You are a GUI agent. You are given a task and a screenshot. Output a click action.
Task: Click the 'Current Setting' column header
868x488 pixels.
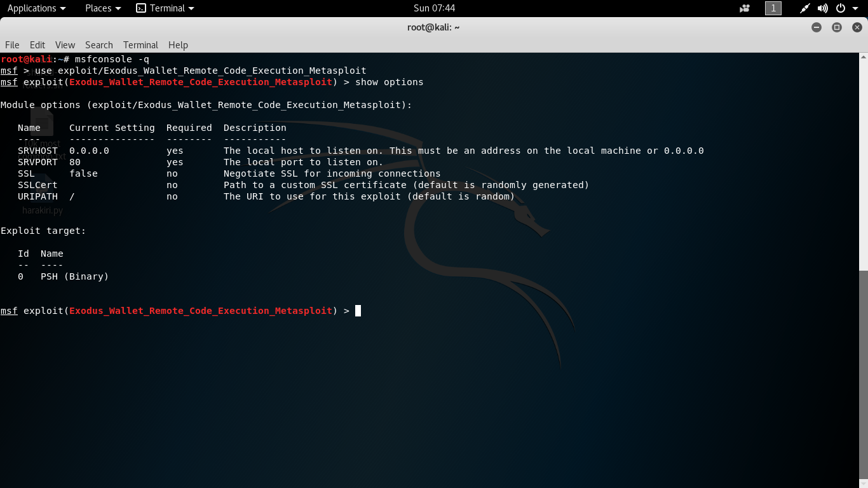coord(112,128)
